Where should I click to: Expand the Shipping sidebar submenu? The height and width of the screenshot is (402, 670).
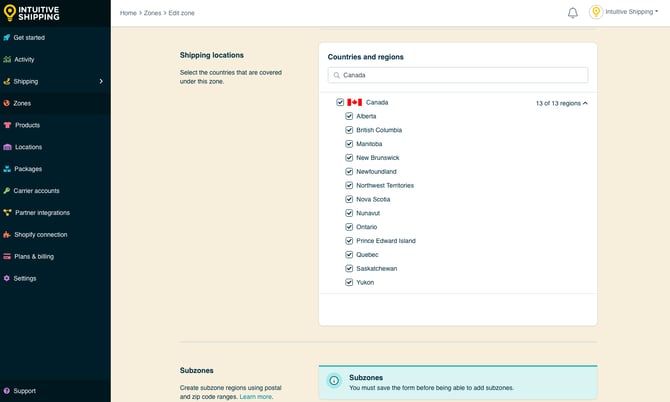click(x=101, y=82)
